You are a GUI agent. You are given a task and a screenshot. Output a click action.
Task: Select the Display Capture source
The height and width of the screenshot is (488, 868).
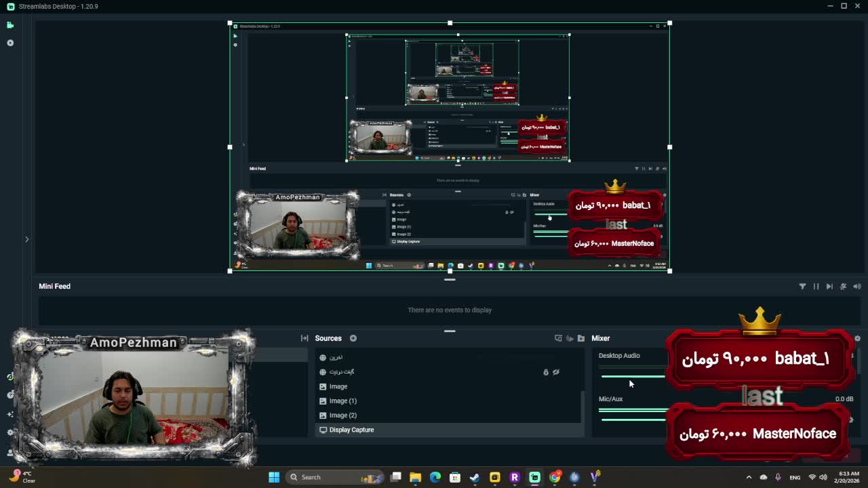(351, 430)
